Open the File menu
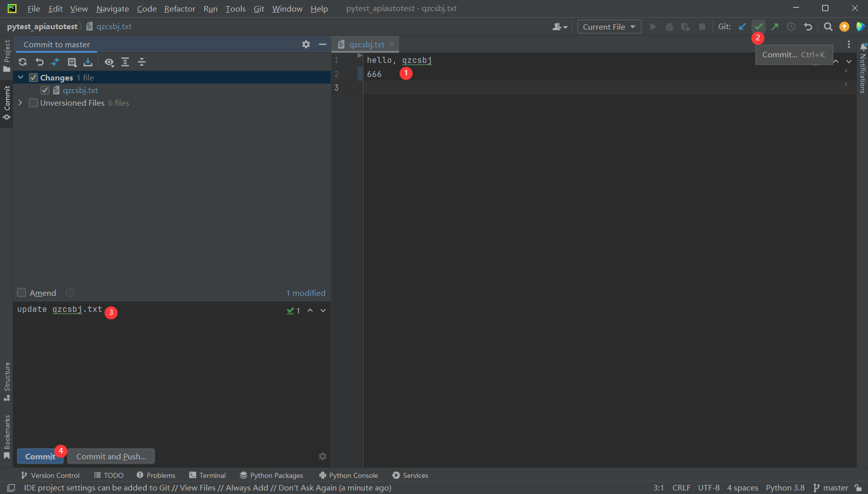The image size is (868, 494). click(x=34, y=9)
